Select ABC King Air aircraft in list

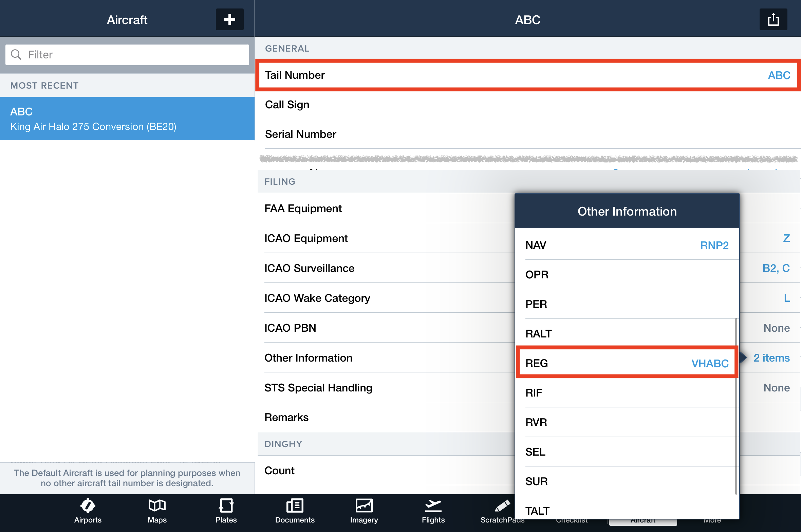click(x=127, y=118)
